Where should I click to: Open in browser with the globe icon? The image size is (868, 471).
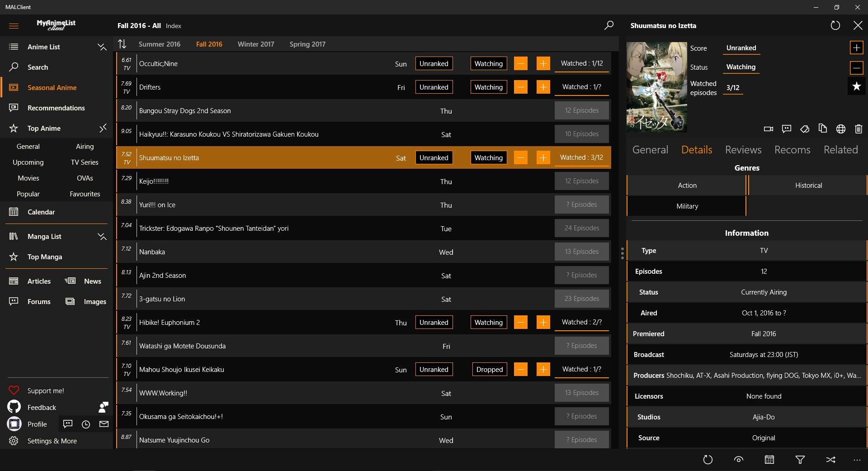(x=841, y=129)
